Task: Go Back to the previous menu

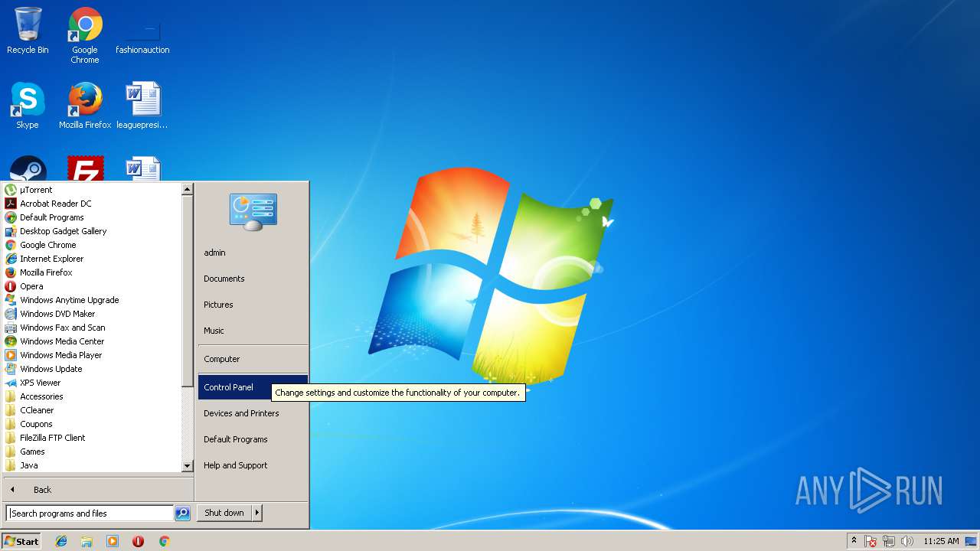Action: click(x=98, y=490)
